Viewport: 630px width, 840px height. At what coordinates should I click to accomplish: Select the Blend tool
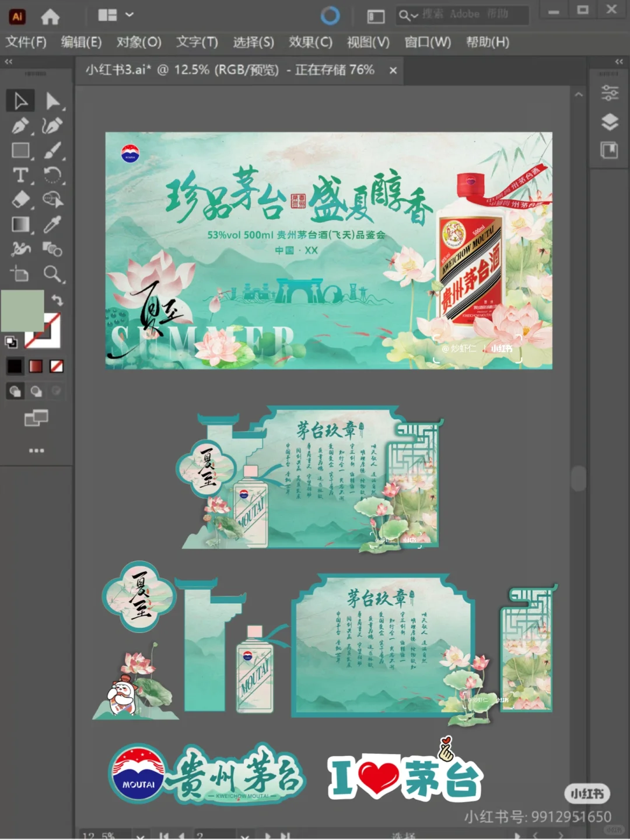tap(53, 249)
